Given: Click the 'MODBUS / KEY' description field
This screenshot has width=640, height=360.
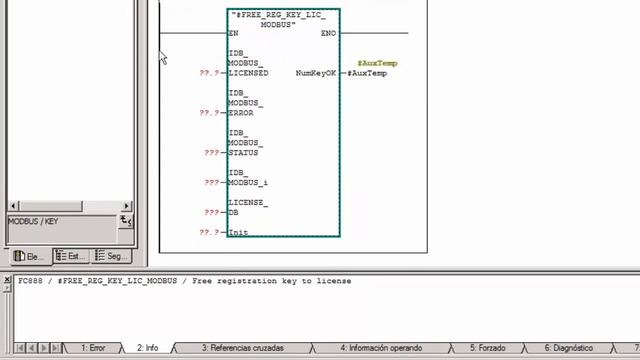Looking at the screenshot, I should click(x=62, y=229).
